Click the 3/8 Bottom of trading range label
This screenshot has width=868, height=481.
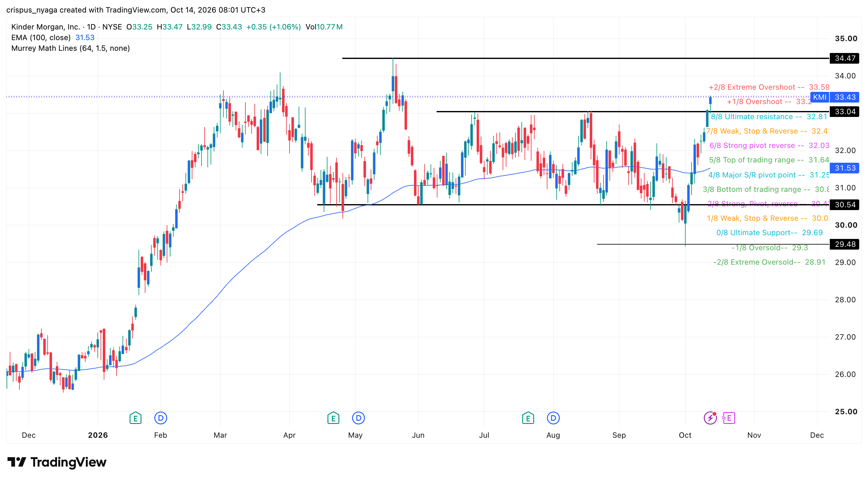(766, 189)
